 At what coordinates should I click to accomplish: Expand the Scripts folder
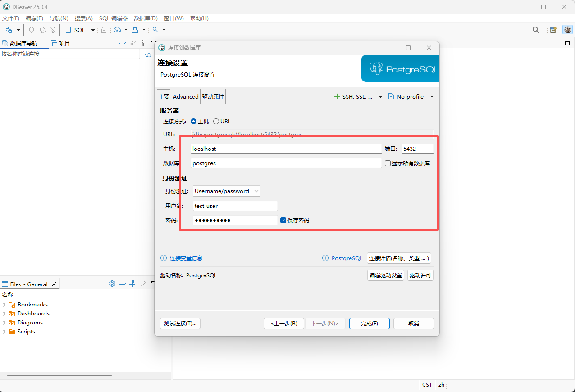pos(4,332)
